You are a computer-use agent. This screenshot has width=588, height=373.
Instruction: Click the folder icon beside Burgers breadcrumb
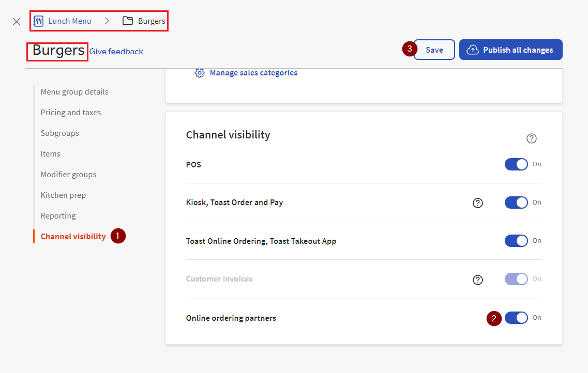point(127,21)
